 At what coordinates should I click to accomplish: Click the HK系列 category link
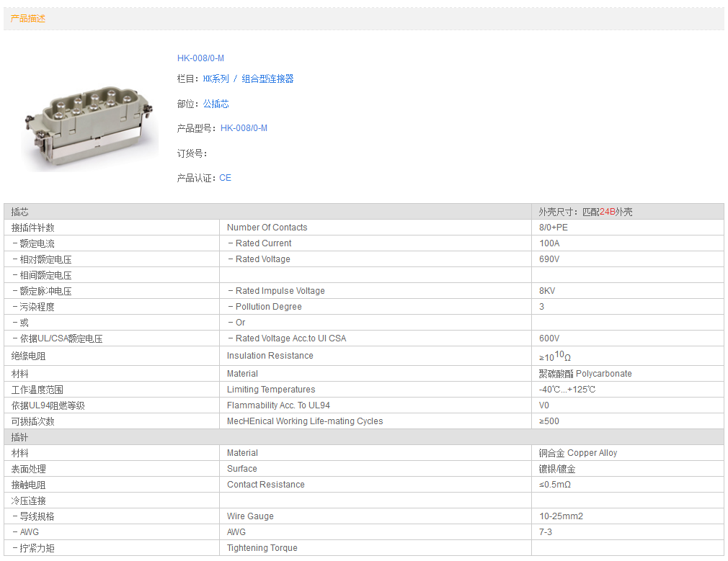pos(216,79)
